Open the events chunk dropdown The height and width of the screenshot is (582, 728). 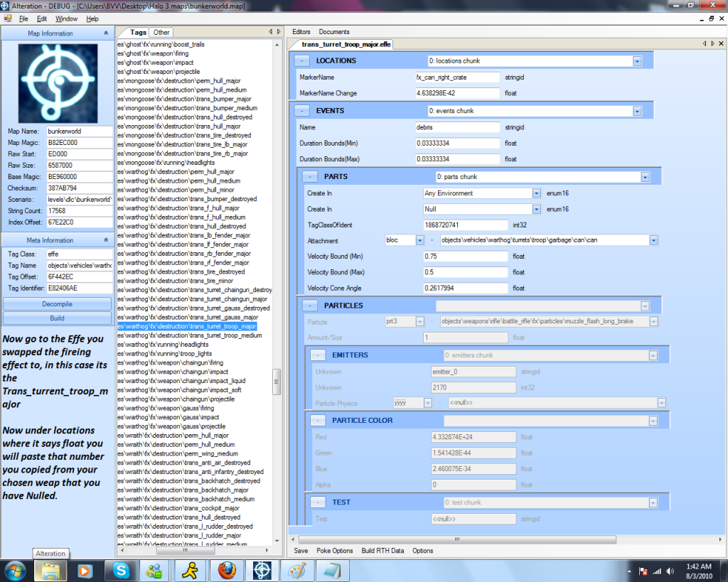coord(637,112)
